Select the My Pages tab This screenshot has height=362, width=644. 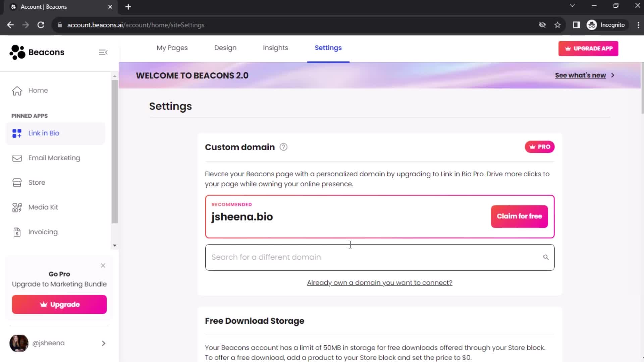point(172,48)
